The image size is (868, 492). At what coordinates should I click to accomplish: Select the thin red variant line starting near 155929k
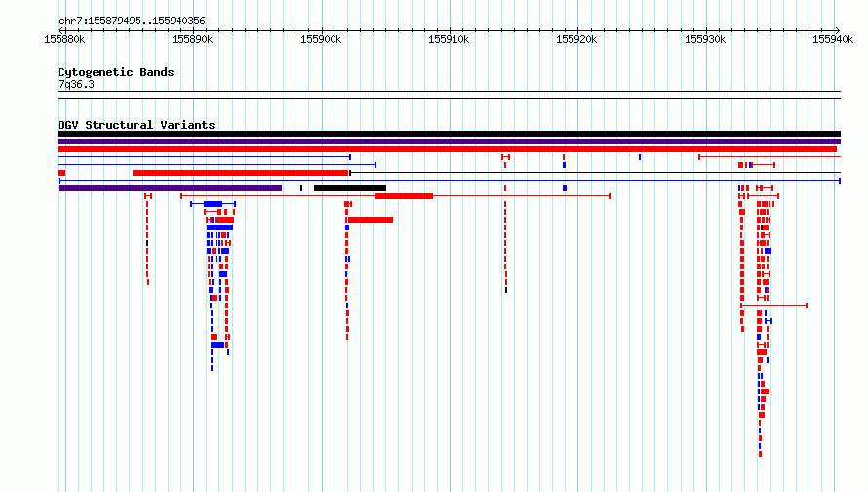click(769, 157)
